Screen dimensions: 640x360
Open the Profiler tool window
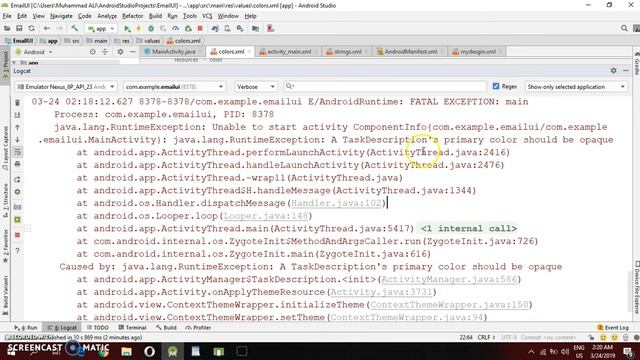pyautogui.click(x=198, y=328)
